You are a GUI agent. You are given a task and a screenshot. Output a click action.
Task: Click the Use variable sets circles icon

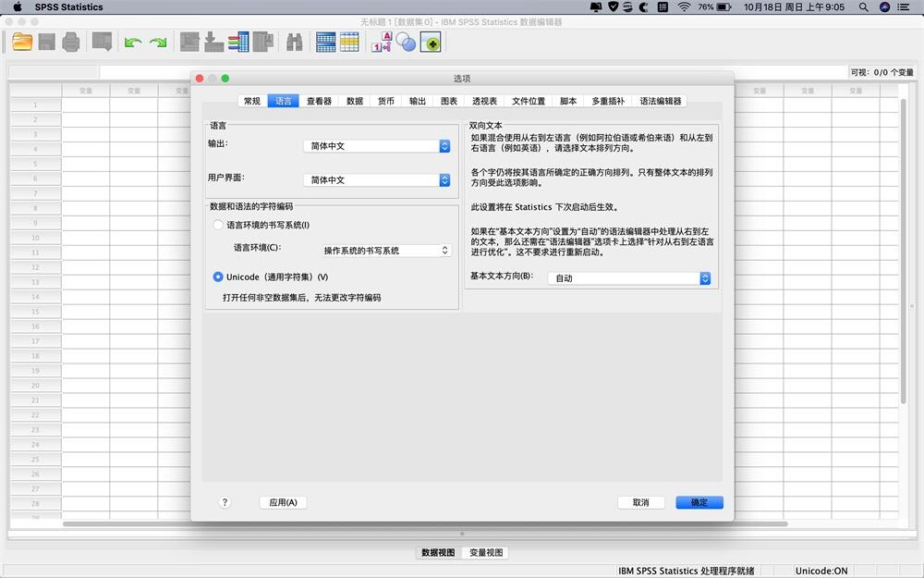[x=406, y=42]
